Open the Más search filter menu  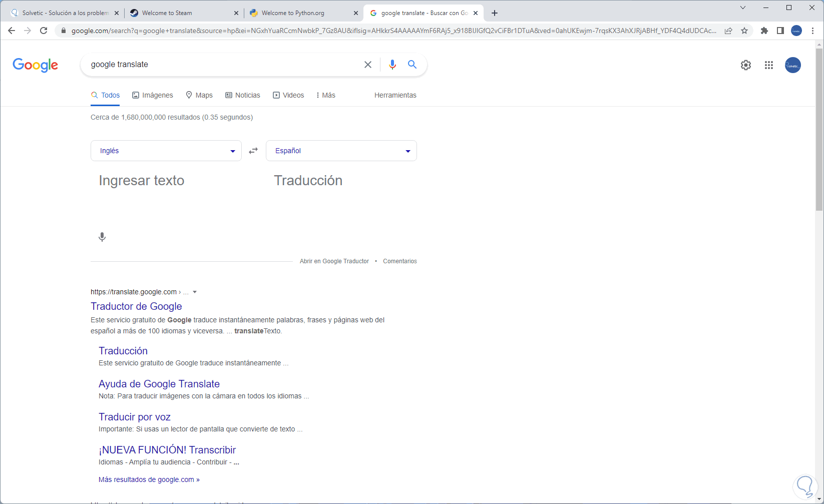pyautogui.click(x=325, y=95)
